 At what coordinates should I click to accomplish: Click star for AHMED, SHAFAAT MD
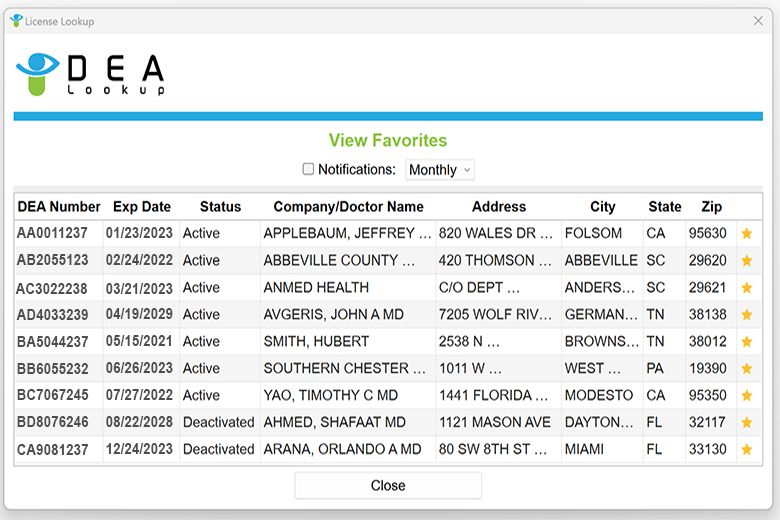click(746, 422)
